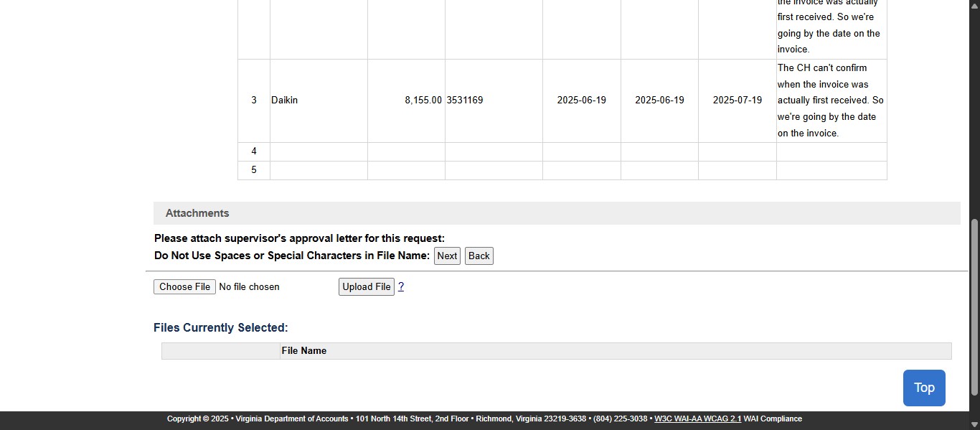Click the "Files Currently Selected" heading
The height and width of the screenshot is (430, 980).
[220, 327]
